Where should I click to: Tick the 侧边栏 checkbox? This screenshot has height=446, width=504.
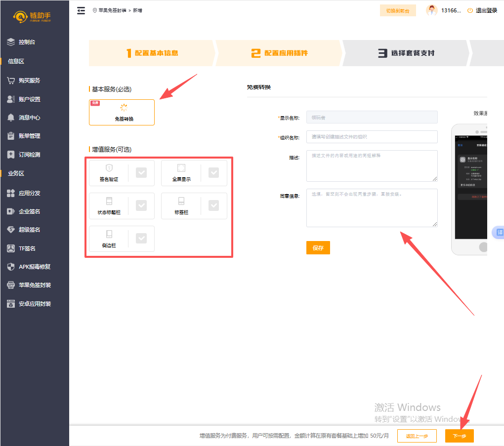tap(141, 239)
